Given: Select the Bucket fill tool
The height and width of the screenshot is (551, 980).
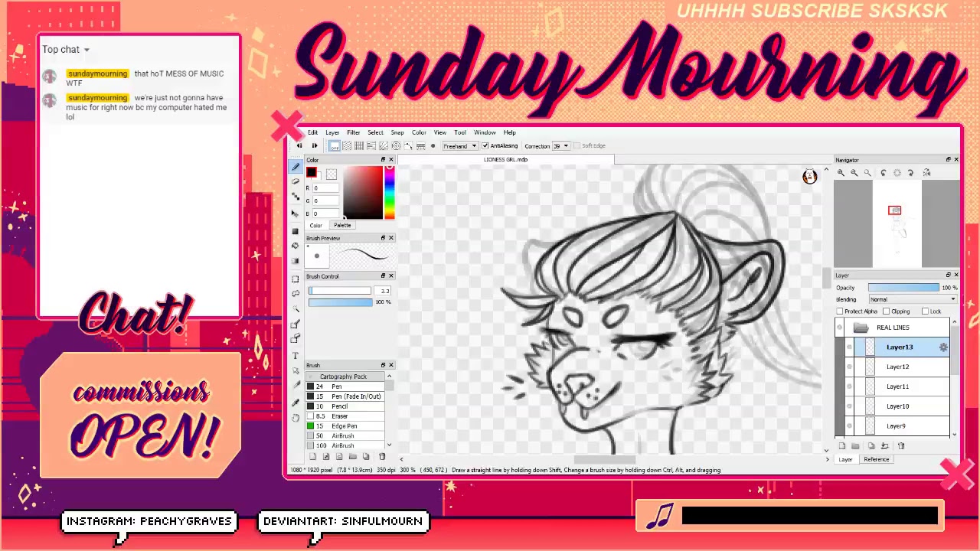Looking at the screenshot, I should pos(296,246).
